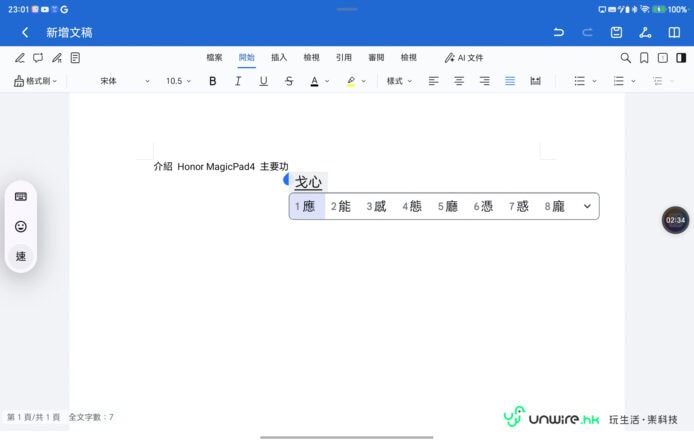Switch to the 開始 tab
The width and height of the screenshot is (694, 444).
pos(247,58)
